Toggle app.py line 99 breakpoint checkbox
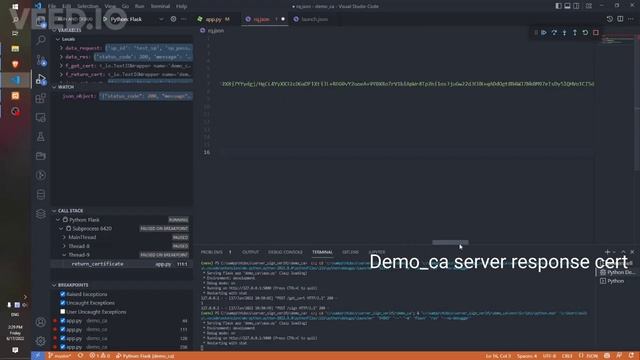Screen dimensions: 640x360 click(x=62, y=321)
